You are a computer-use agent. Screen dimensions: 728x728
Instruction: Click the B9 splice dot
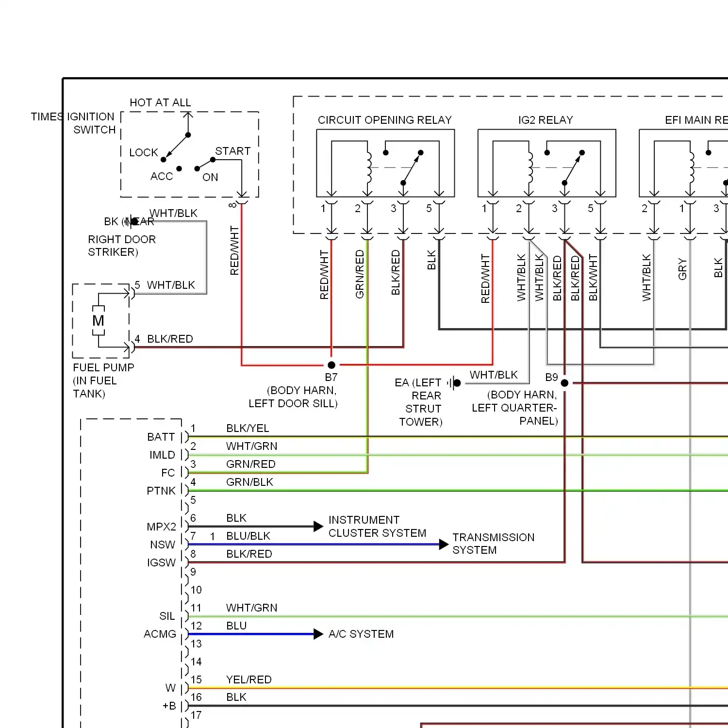click(564, 383)
